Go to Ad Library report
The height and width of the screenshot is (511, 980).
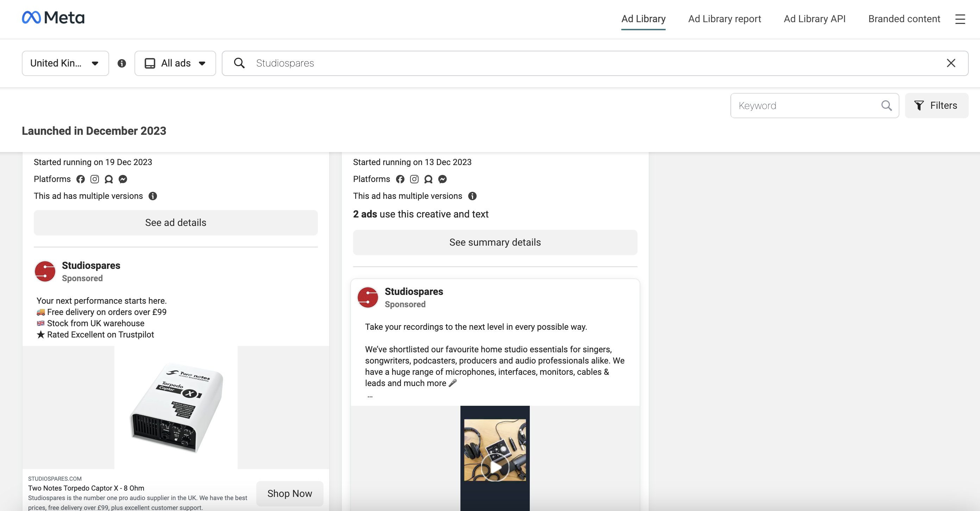point(725,19)
